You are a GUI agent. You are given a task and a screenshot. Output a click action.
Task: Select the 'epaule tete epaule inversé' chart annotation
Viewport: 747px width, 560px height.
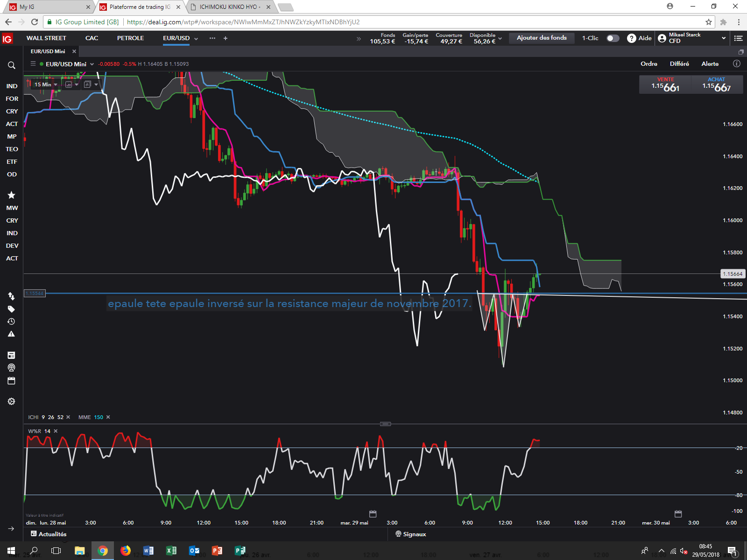tap(289, 303)
